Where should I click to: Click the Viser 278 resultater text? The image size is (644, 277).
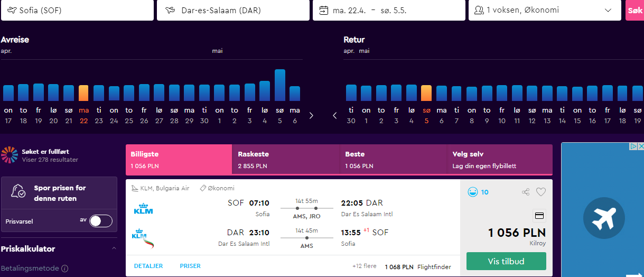coord(50,159)
